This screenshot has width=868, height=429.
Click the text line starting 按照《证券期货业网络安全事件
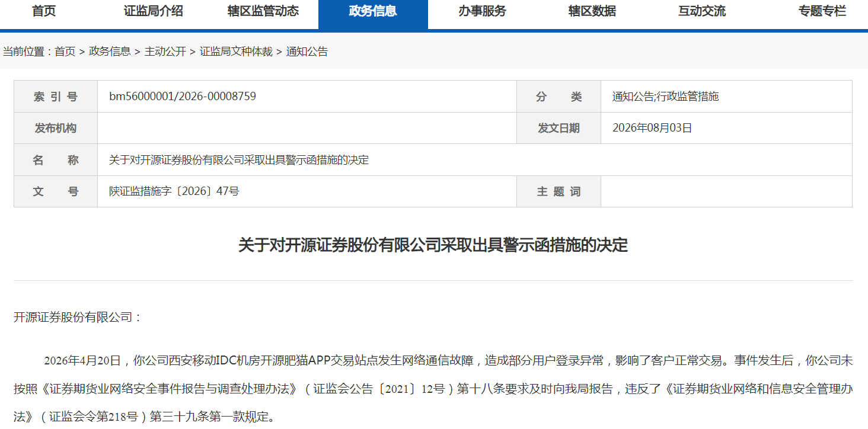pyautogui.click(x=433, y=389)
